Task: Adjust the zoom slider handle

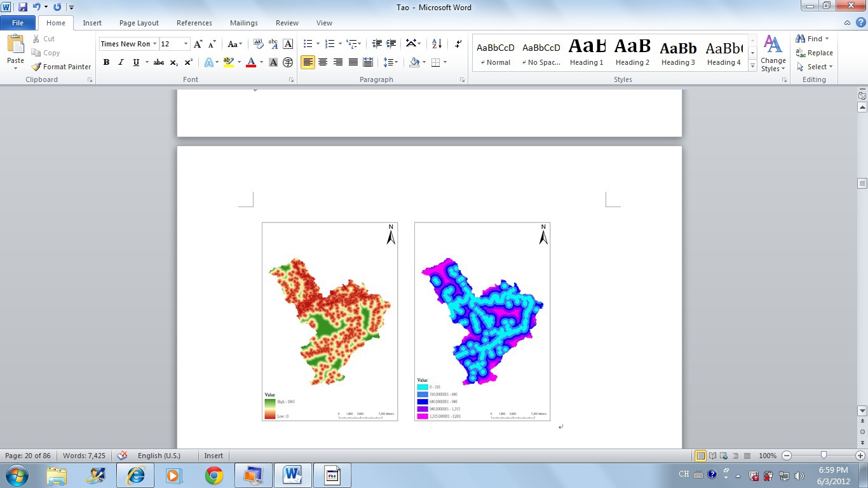Action: click(x=824, y=456)
